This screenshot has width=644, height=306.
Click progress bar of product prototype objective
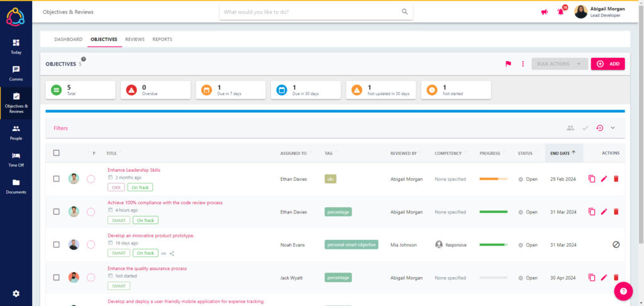493,245
